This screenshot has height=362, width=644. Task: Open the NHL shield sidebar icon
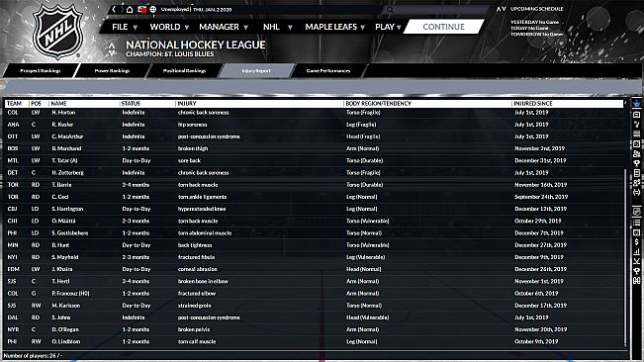[637, 212]
